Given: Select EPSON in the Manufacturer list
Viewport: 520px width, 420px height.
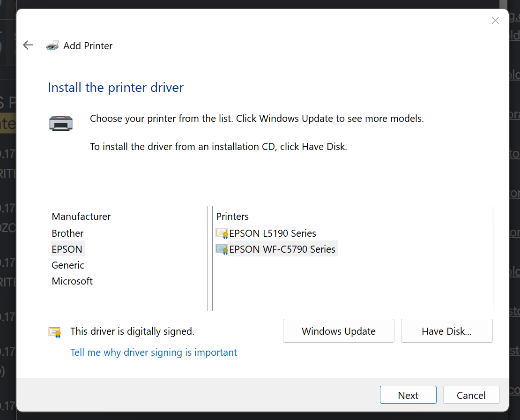Looking at the screenshot, I should pyautogui.click(x=67, y=249).
